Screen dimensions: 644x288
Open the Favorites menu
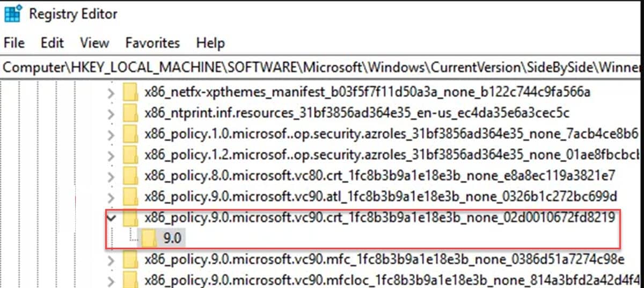tap(152, 42)
